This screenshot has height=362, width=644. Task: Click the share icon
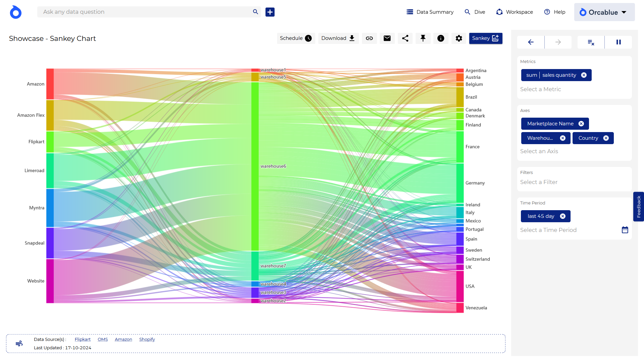(x=405, y=38)
